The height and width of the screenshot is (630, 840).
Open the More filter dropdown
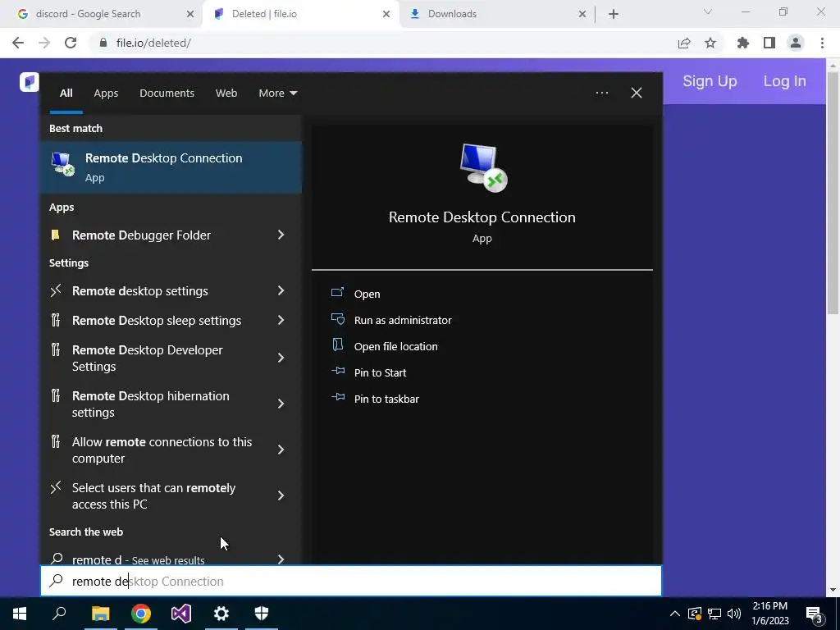pos(277,93)
